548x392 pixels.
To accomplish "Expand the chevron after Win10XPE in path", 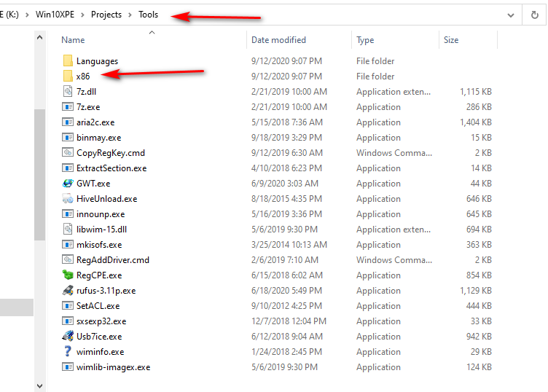I will point(83,15).
